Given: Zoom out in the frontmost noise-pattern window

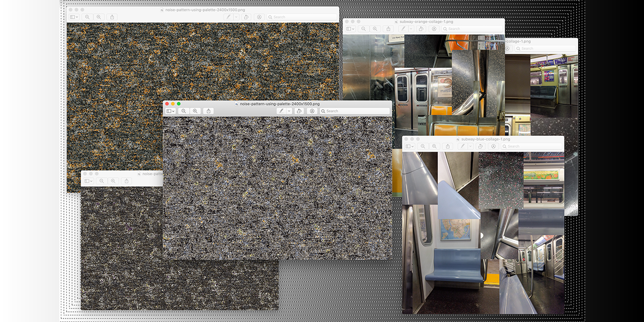Looking at the screenshot, I should pos(184,111).
